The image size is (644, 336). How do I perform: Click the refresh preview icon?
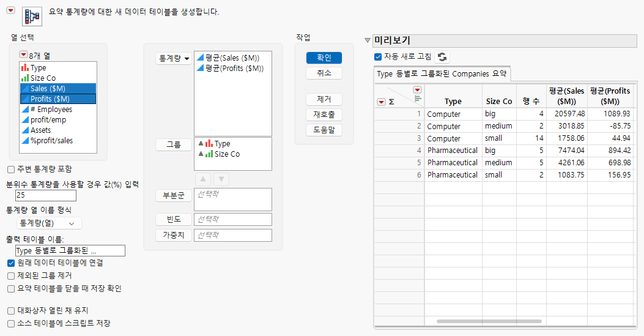coord(442,57)
